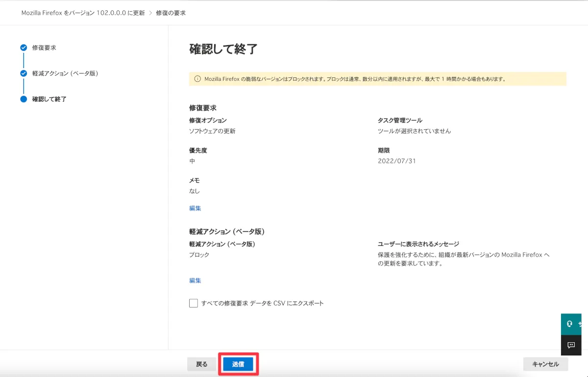Click the checkmark icon beside 軽減アクション (ベータ版) step
This screenshot has width=588, height=377.
(x=24, y=73)
